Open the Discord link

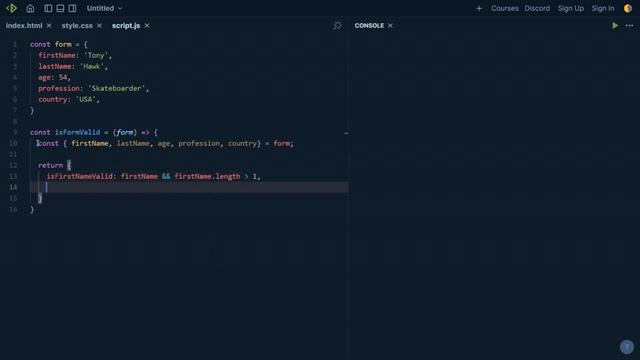(x=537, y=8)
